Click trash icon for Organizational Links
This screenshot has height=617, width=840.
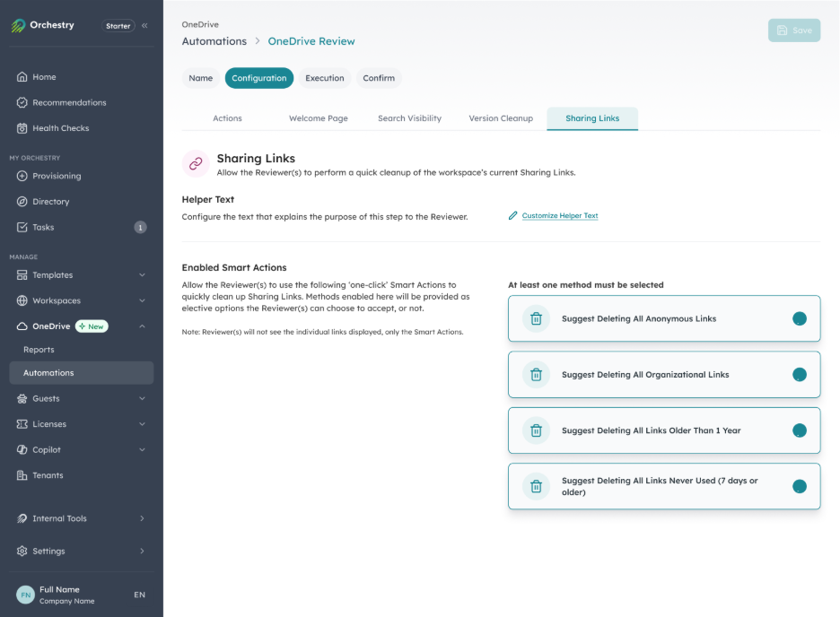coord(536,375)
